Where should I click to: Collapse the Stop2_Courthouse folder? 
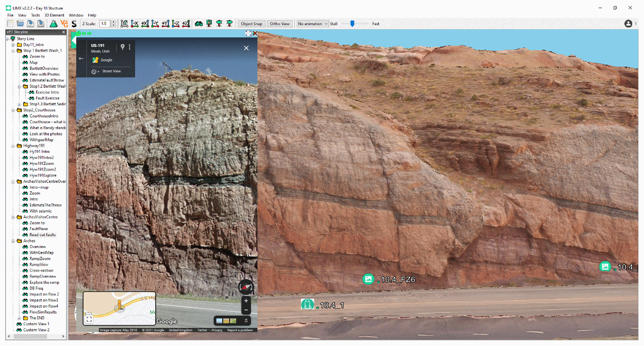point(13,110)
